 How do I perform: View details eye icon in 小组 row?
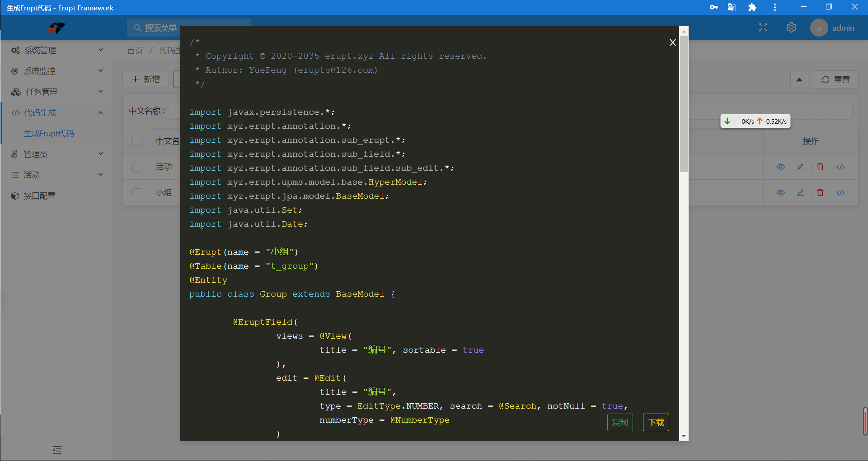coord(781,193)
